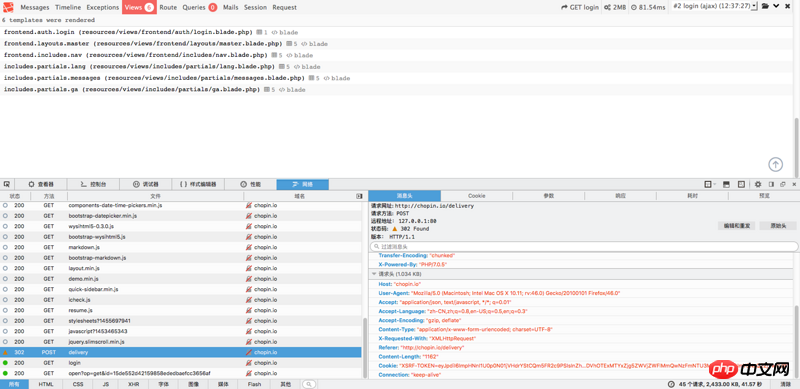Click the frontend.includes.nav template row

pyautogui.click(x=396, y=55)
